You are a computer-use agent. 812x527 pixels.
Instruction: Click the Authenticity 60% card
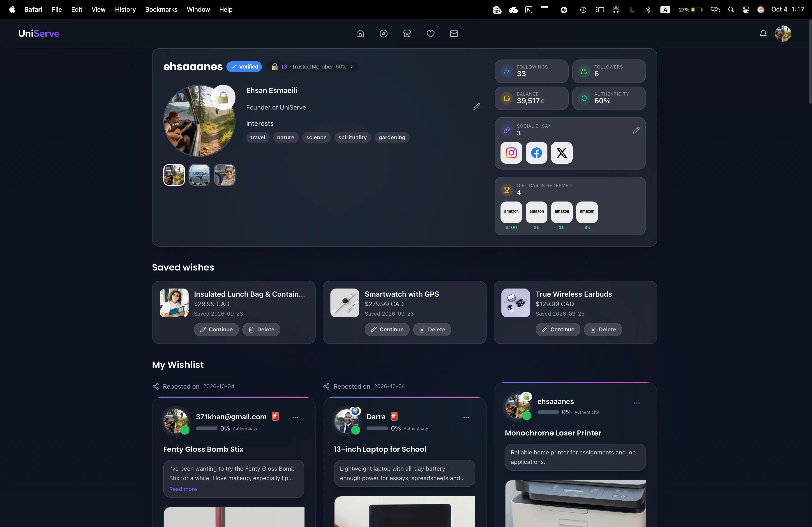[609, 98]
